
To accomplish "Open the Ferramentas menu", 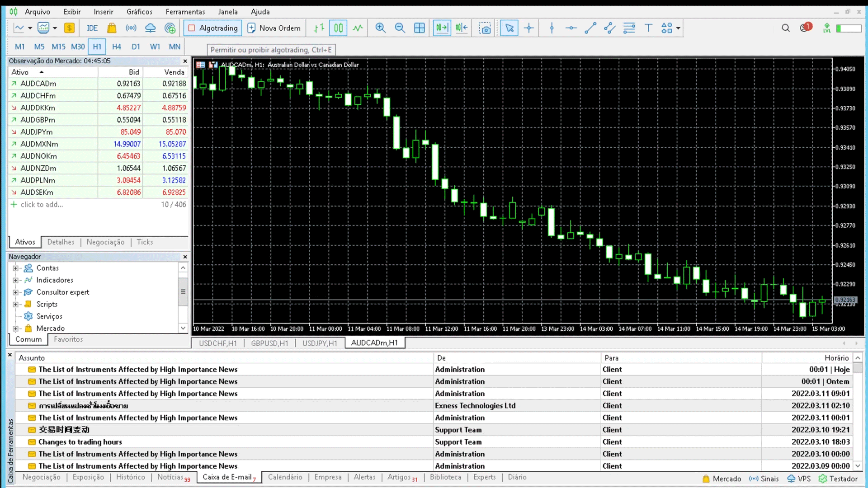I will (x=185, y=12).
